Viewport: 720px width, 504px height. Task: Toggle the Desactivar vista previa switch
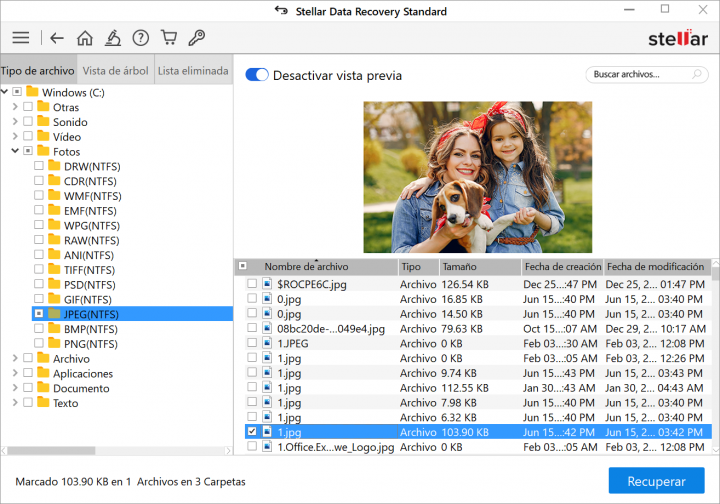point(257,75)
